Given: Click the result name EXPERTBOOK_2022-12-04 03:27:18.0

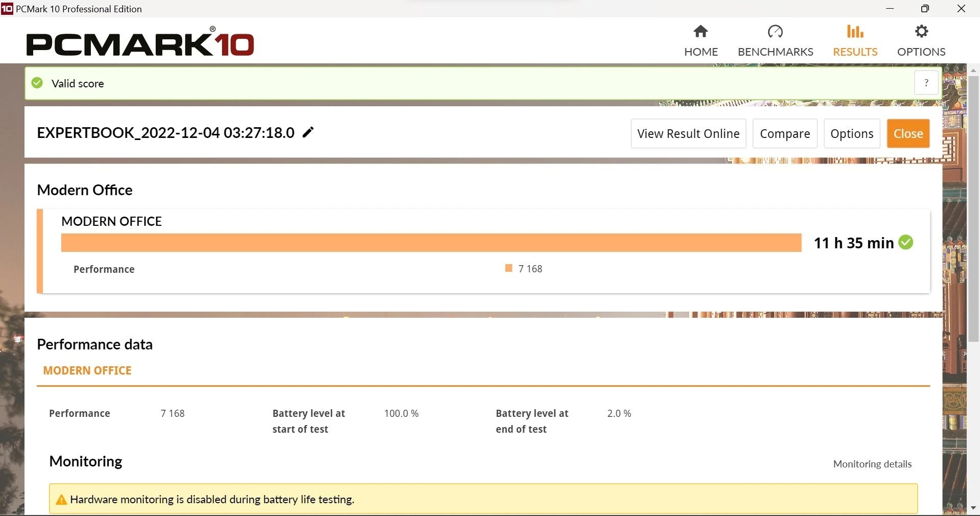Looking at the screenshot, I should click(x=166, y=133).
